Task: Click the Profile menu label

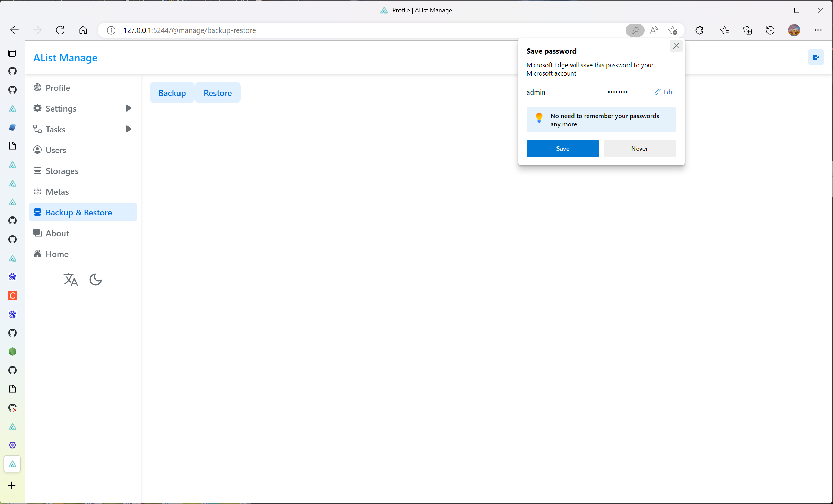Action: 58,88
